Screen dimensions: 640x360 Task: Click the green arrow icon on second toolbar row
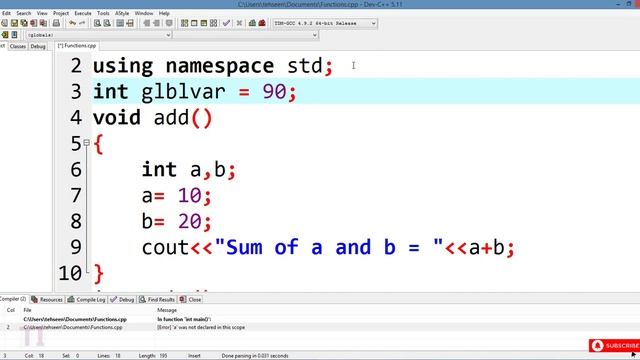pyautogui.click(x=5, y=35)
